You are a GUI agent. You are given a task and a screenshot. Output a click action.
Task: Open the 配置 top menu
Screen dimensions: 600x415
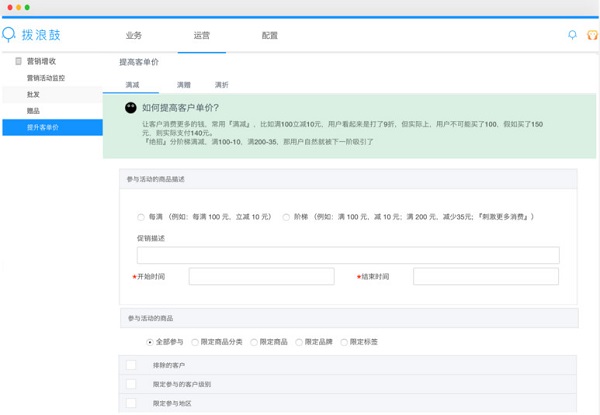coord(270,35)
